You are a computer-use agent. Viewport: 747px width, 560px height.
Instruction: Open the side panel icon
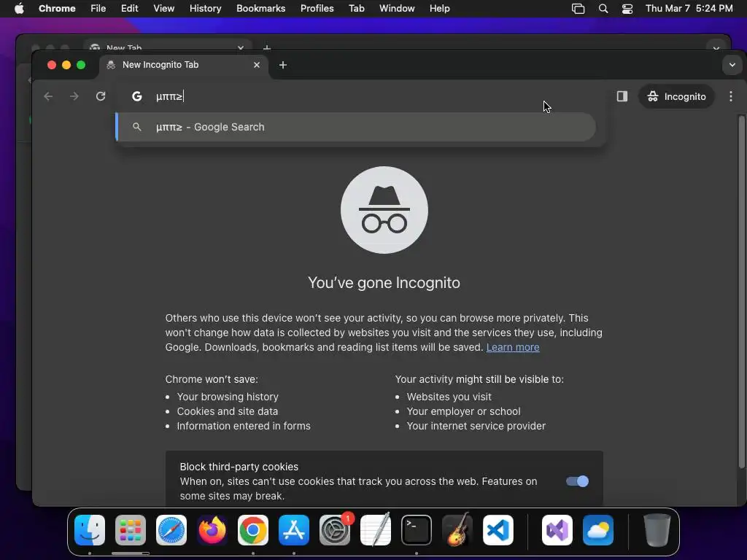(x=622, y=96)
